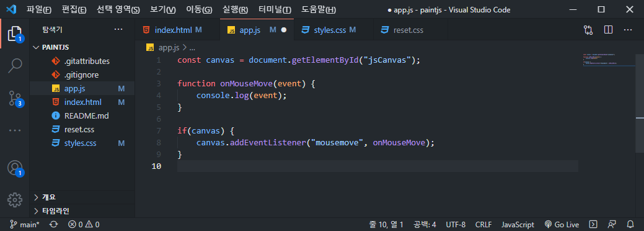Click the feedback icon in status bar
Viewport: 644px width, 231px height.
pyautogui.click(x=612, y=224)
